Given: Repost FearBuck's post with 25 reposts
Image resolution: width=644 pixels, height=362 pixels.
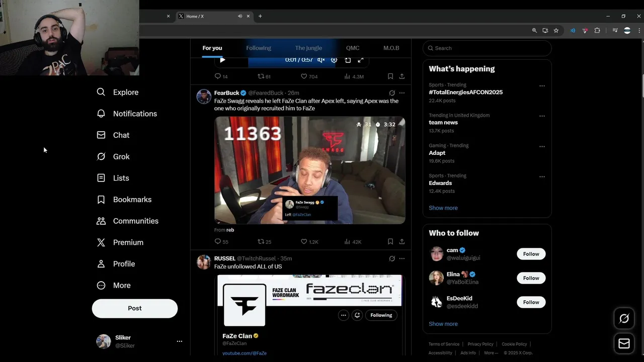Looking at the screenshot, I should pos(265,242).
